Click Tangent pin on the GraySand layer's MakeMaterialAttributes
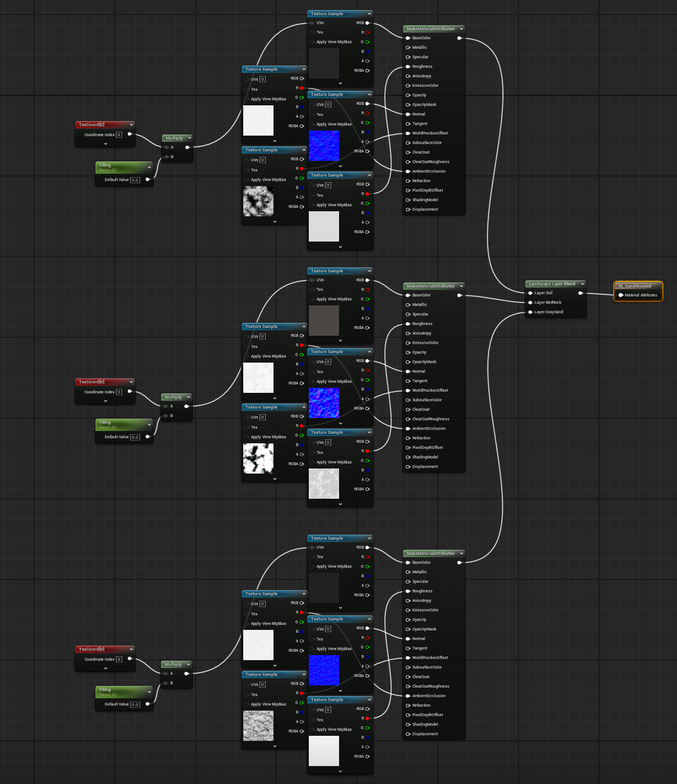The image size is (677, 784). (x=408, y=648)
